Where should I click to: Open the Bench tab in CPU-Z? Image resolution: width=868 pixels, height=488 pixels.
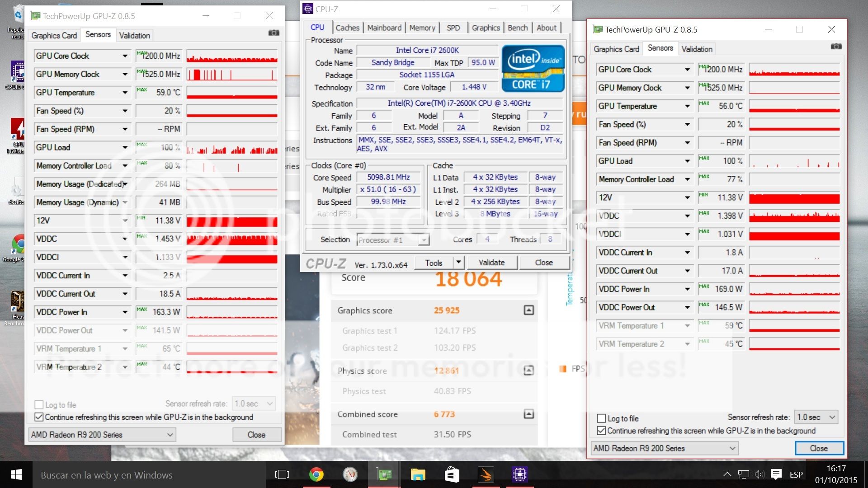point(518,28)
